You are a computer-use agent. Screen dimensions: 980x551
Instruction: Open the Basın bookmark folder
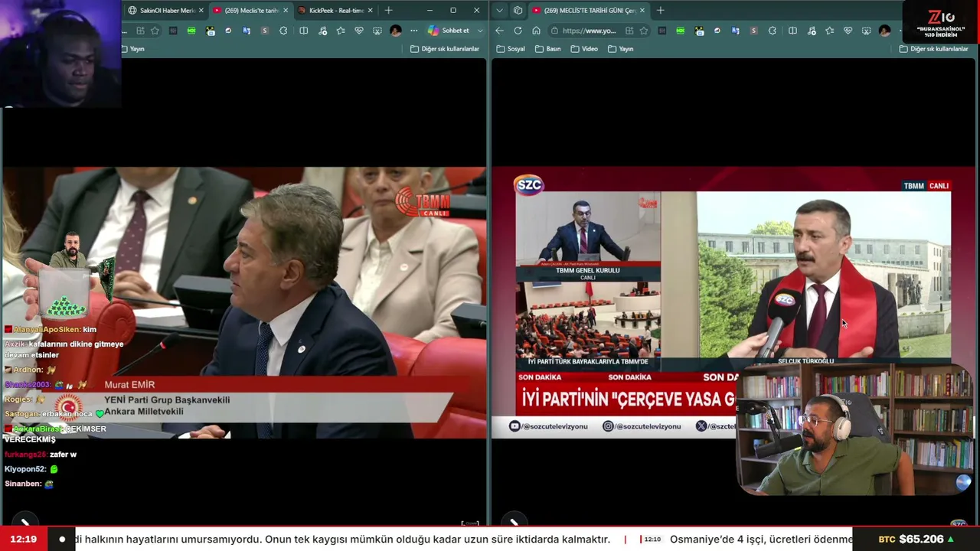tap(548, 49)
